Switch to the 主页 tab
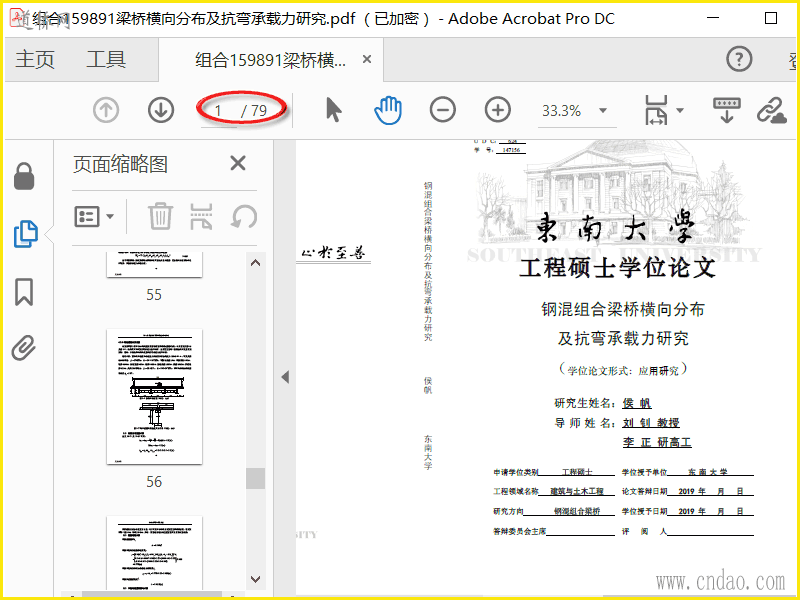Screen dimensions: 800x600 pyautogui.click(x=35, y=60)
